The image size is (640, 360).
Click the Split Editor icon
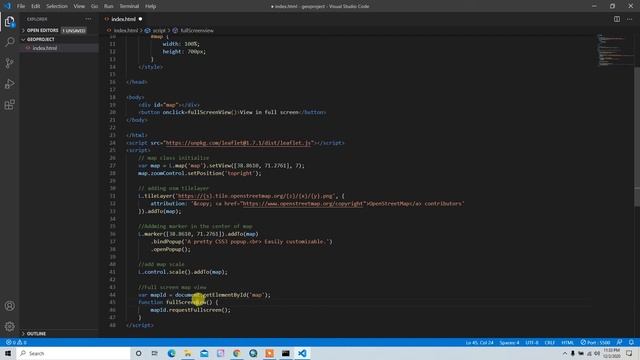pos(617,19)
